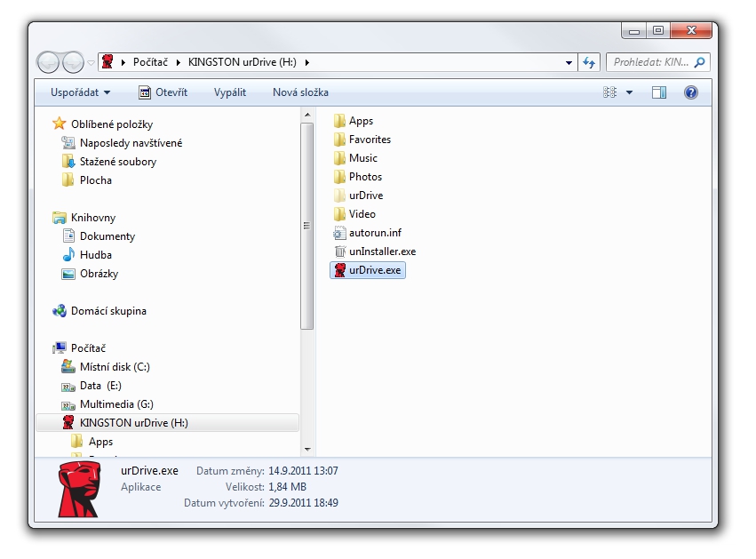Click the Forward navigation arrow button

point(73,62)
